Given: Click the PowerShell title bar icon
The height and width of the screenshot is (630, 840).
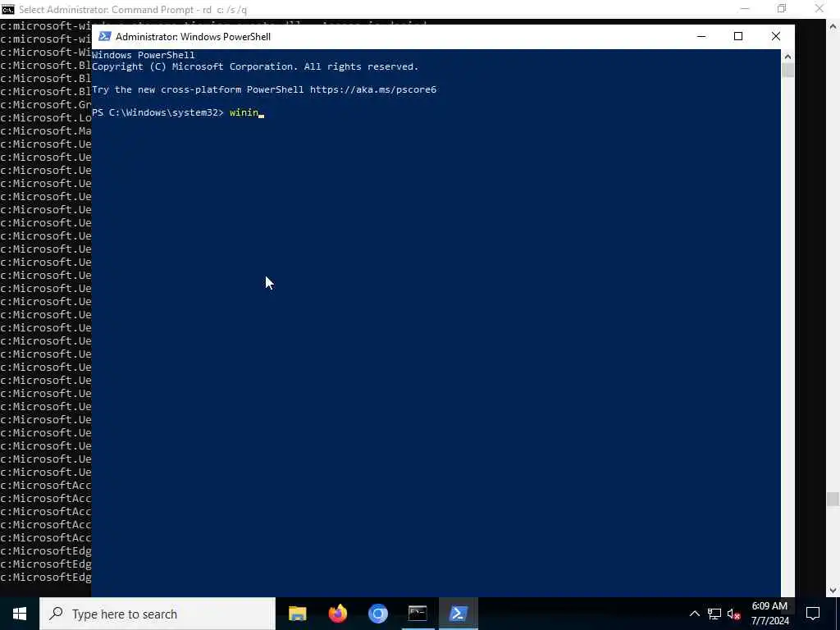Looking at the screenshot, I should tap(105, 36).
